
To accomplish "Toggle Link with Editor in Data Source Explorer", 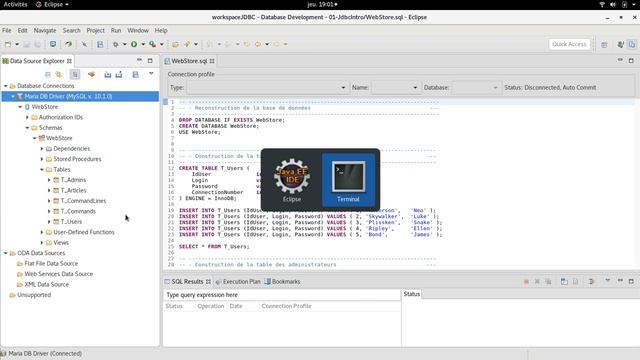I will pos(59,74).
